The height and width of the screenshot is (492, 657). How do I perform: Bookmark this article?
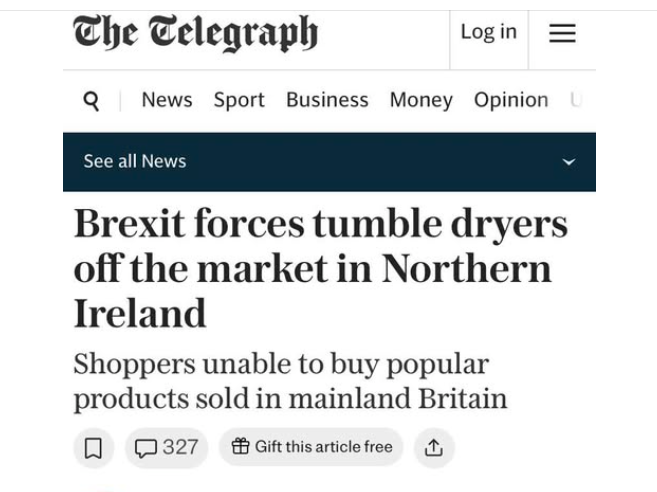click(93, 448)
